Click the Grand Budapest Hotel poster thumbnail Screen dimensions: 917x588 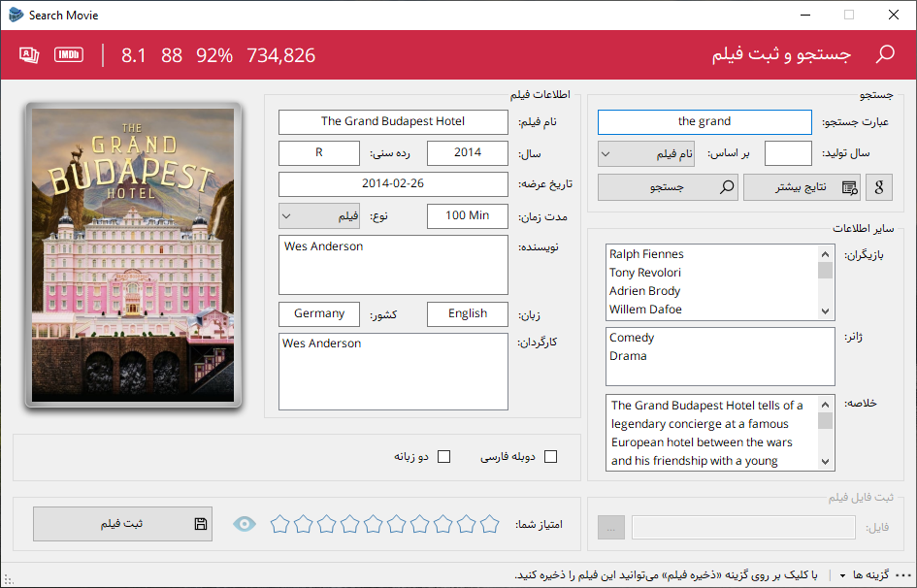133,255
